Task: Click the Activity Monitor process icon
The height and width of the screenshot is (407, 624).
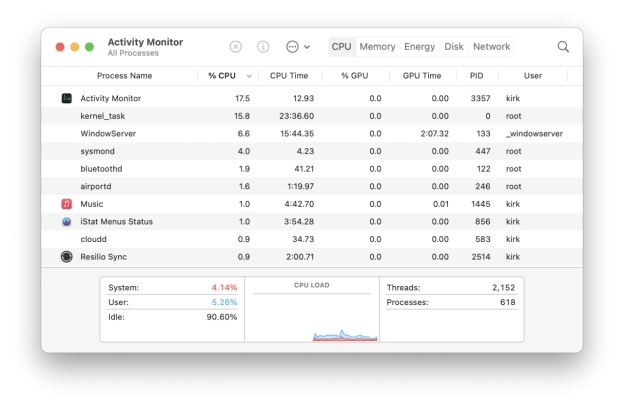Action: (x=66, y=98)
